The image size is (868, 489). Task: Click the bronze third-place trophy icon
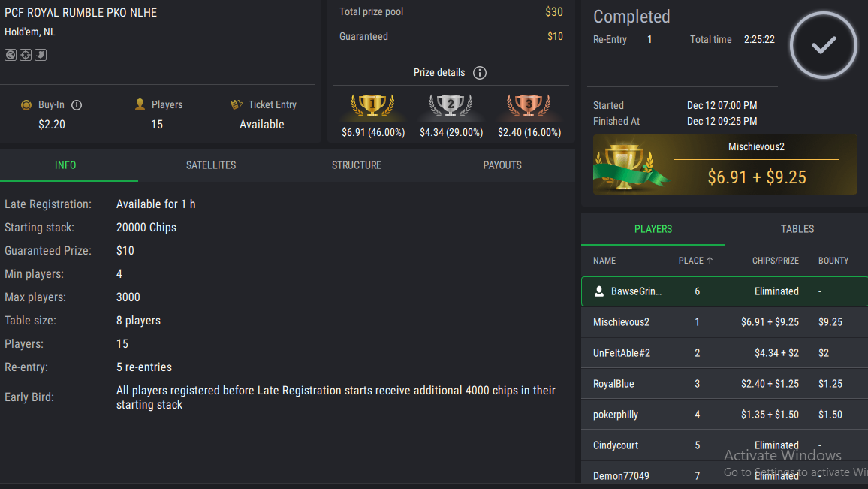(x=529, y=107)
